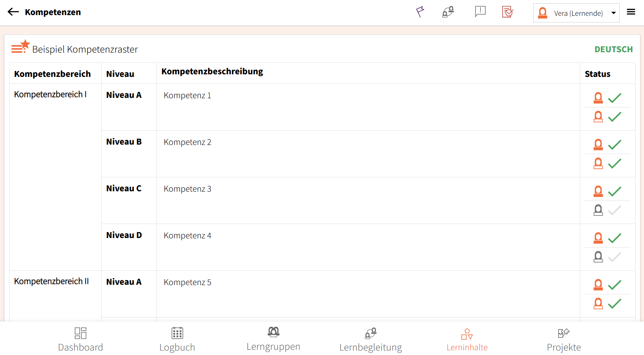The width and height of the screenshot is (644, 355).
Task: Toggle Kompetenz 1 second green checkmark
Action: click(615, 117)
